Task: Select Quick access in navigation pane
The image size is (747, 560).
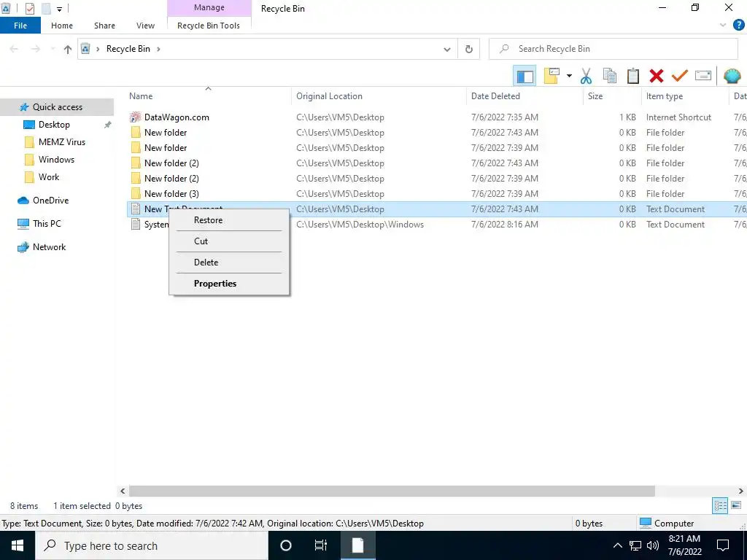Action: (x=57, y=107)
